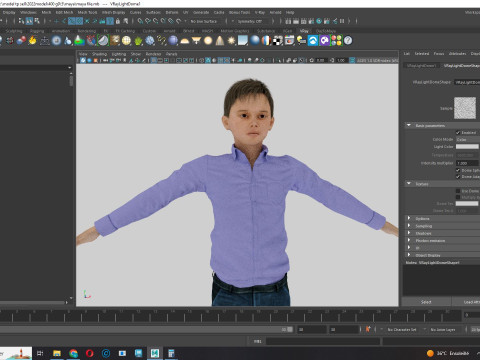Screen dimensions: 480x360
Task: Toggle the Use Dome Tex checkbox
Action: 458,191
